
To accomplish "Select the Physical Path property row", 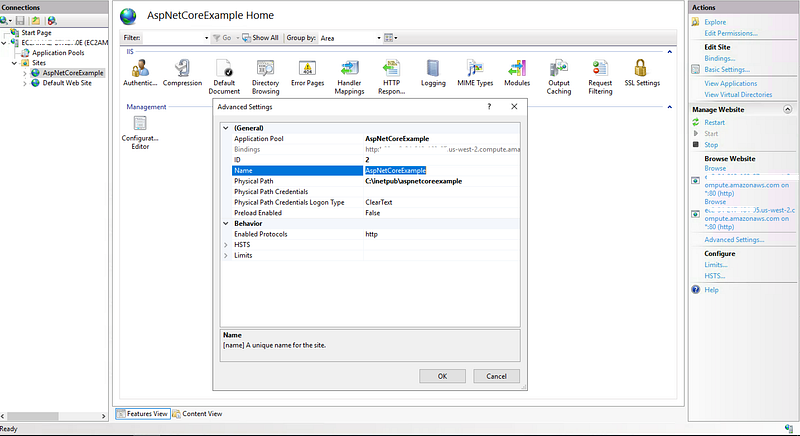I will (x=376, y=181).
